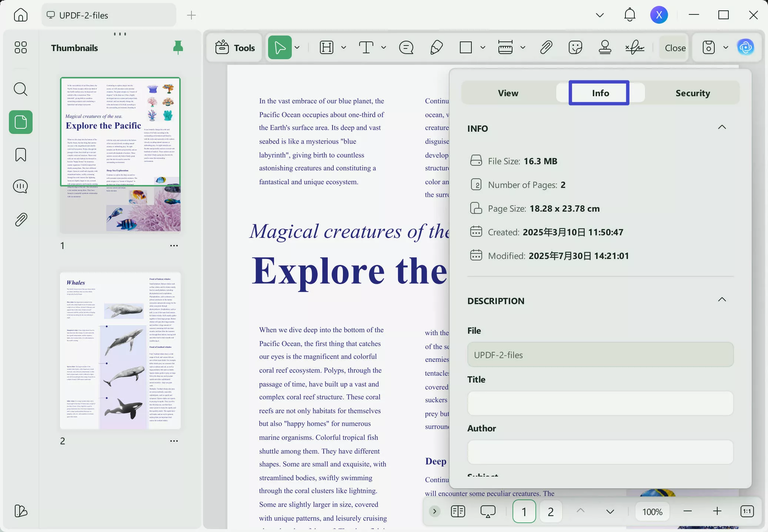Collapse the bottom bar arrow button
The image size is (768, 532).
tap(435, 511)
